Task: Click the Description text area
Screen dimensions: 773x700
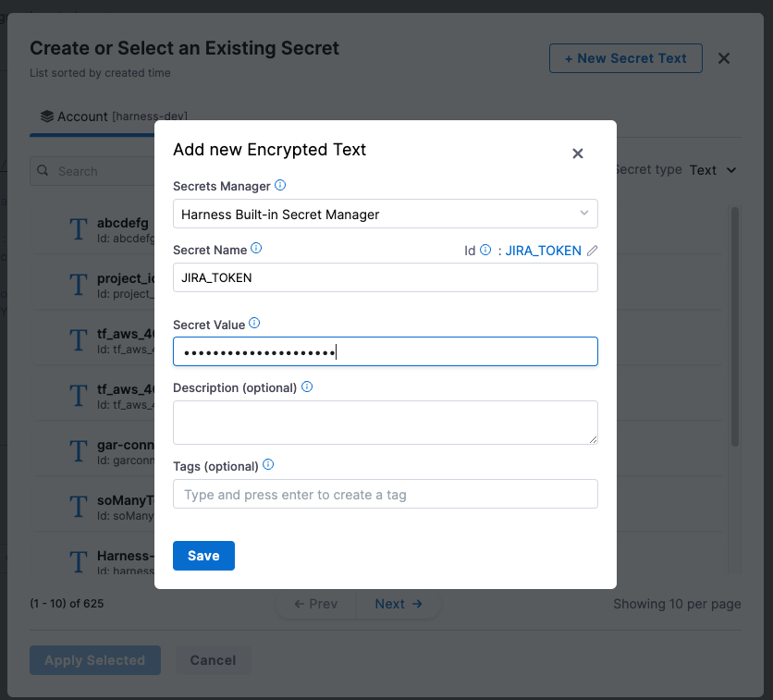Action: [x=385, y=422]
